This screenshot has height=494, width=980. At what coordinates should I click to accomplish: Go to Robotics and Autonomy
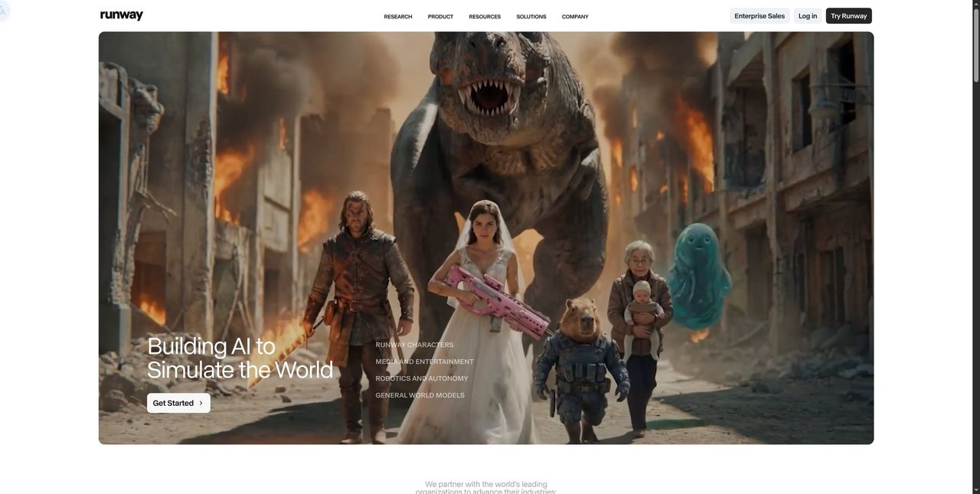tap(422, 379)
